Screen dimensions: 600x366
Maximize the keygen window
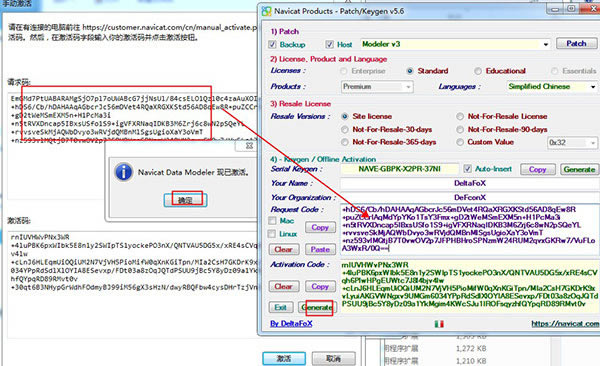(x=571, y=9)
